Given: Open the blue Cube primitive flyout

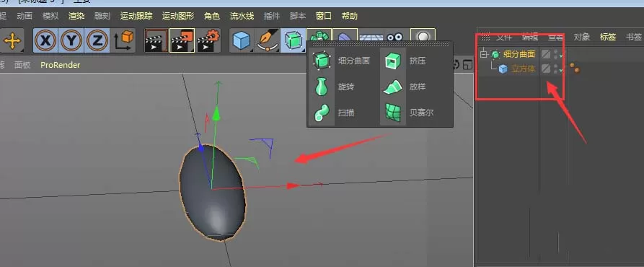Looking at the screenshot, I should [242, 40].
